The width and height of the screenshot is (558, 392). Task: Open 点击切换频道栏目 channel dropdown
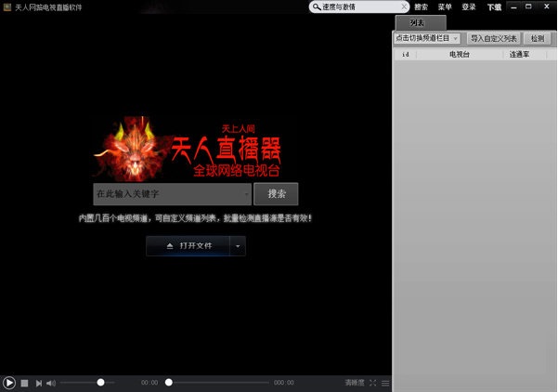[x=427, y=38]
